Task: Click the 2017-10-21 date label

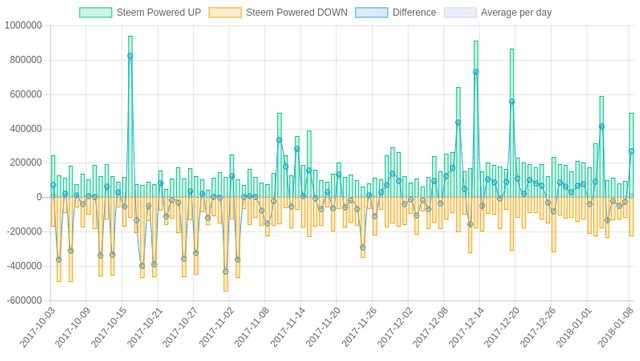Action: (x=144, y=328)
